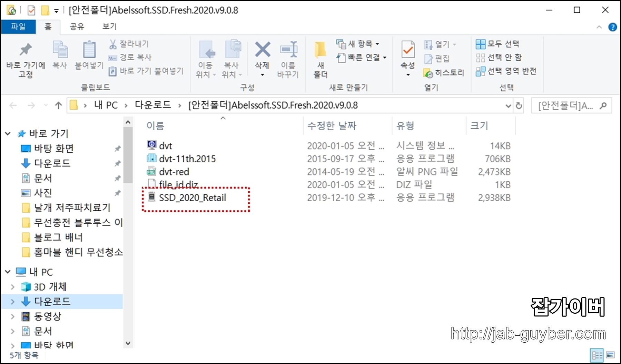This screenshot has width=621, height=364.
Task: Click the navigation pane scroll up arrow
Action: pos(128,122)
